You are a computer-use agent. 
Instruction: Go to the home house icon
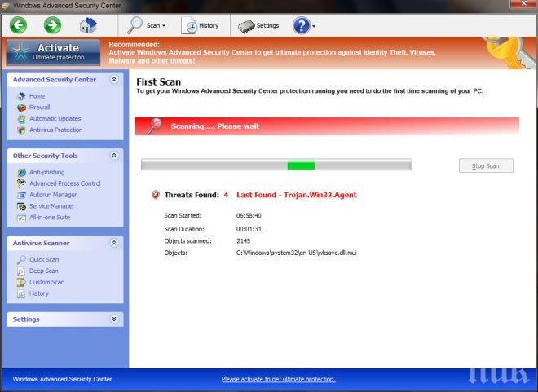89,25
